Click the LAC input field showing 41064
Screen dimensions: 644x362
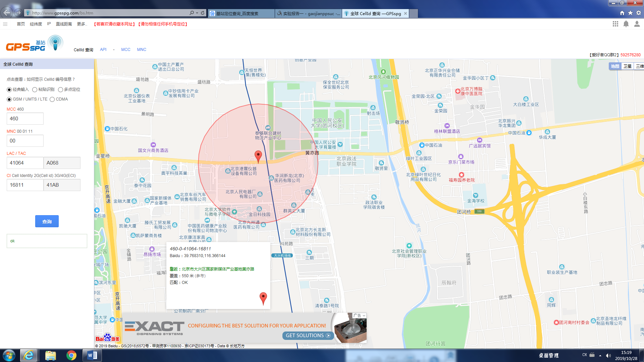(25, 163)
